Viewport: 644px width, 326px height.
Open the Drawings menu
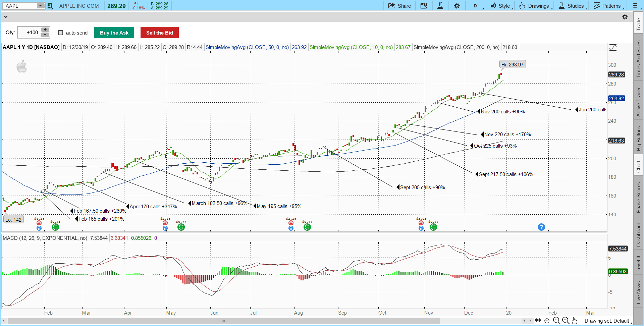pos(535,6)
